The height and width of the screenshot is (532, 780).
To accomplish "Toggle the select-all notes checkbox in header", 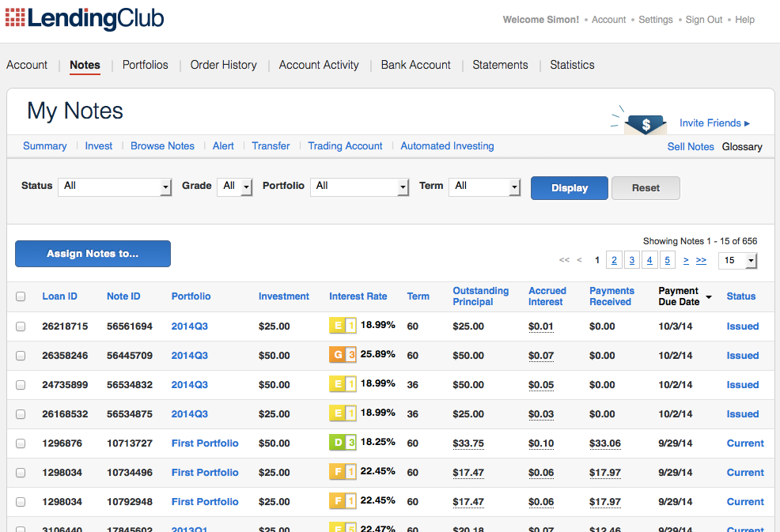I will point(21,296).
